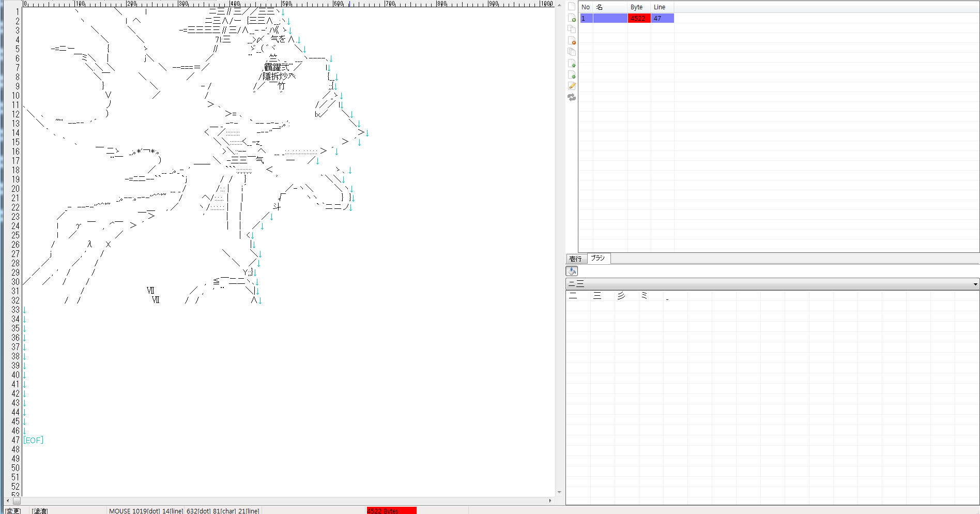Duplicate page using the two-page copy icon
980x514 pixels.
point(572,29)
